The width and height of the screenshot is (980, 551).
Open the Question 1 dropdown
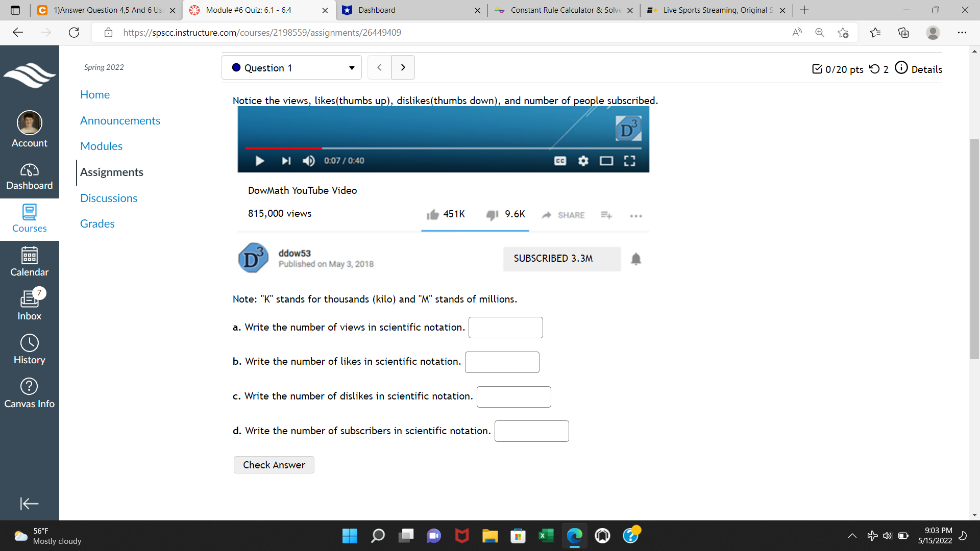(291, 67)
